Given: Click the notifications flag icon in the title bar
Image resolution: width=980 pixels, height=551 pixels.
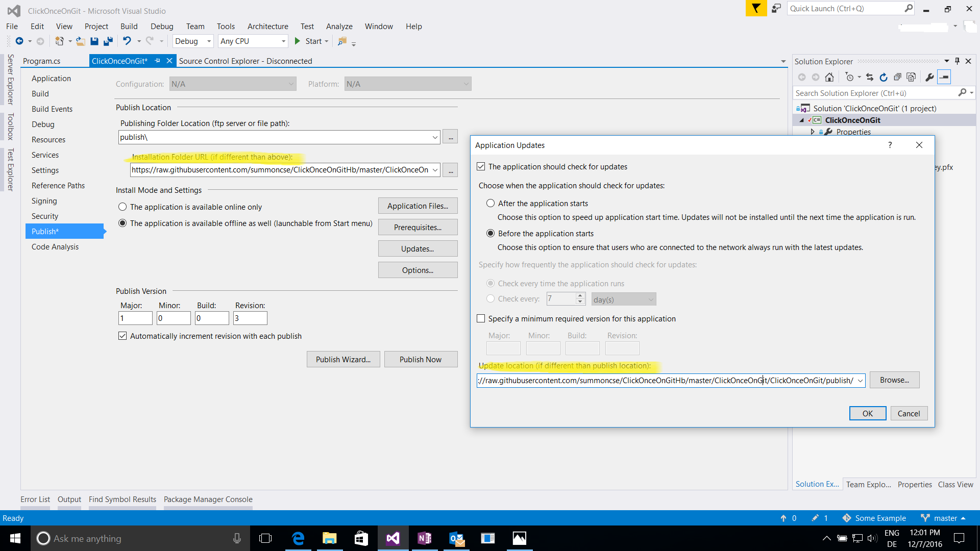Looking at the screenshot, I should (756, 8).
